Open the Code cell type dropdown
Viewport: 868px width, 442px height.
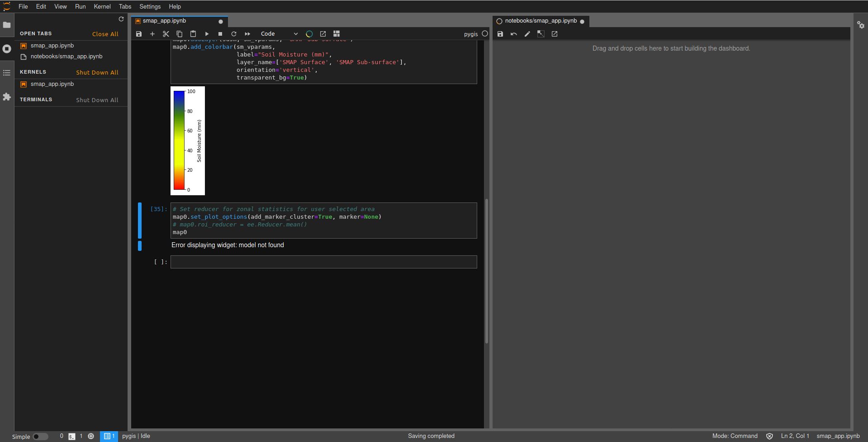[x=278, y=33]
